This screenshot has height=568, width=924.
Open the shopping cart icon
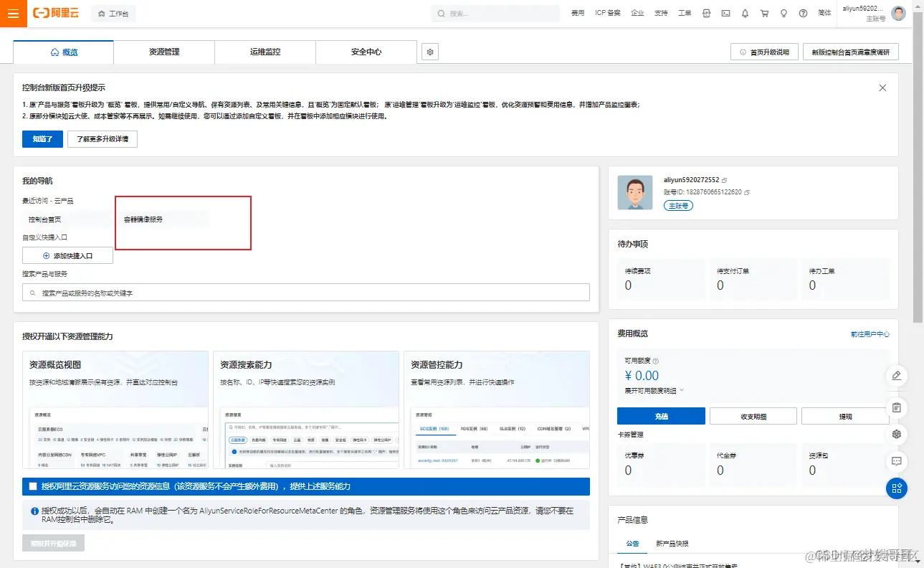tap(764, 14)
